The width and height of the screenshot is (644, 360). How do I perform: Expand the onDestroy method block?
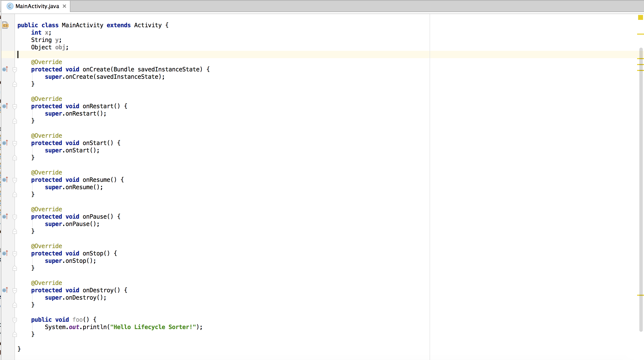click(x=13, y=290)
